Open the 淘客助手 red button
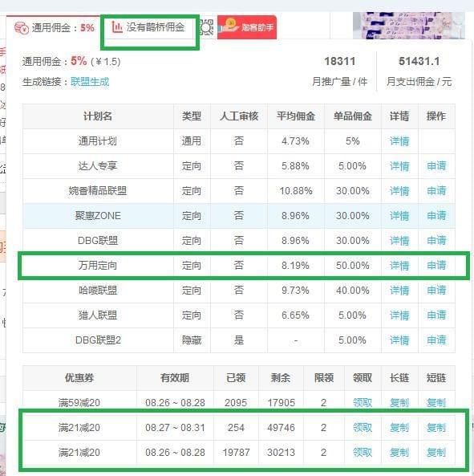Viewport: 474px width, 476px height. (x=247, y=27)
